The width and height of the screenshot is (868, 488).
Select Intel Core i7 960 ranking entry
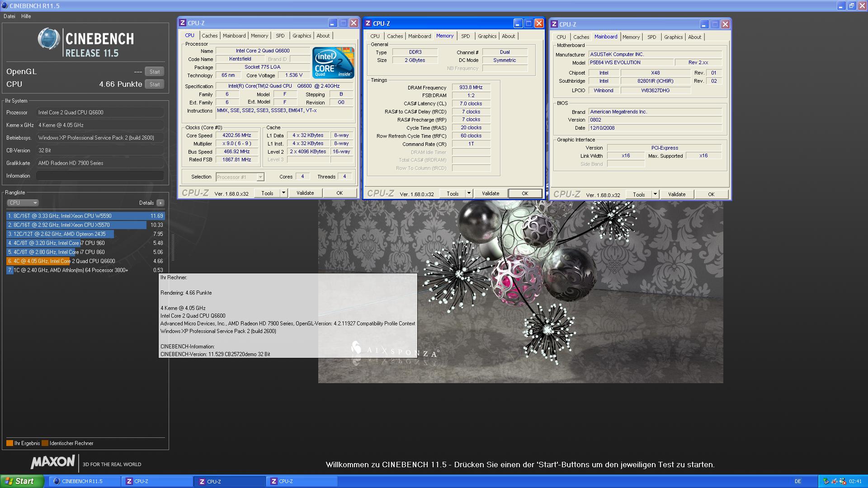(85, 243)
